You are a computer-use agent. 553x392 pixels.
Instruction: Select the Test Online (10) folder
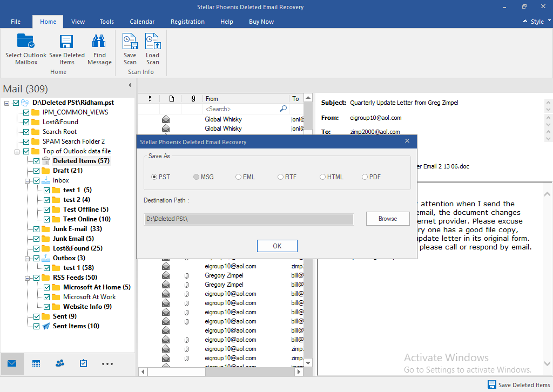87,219
